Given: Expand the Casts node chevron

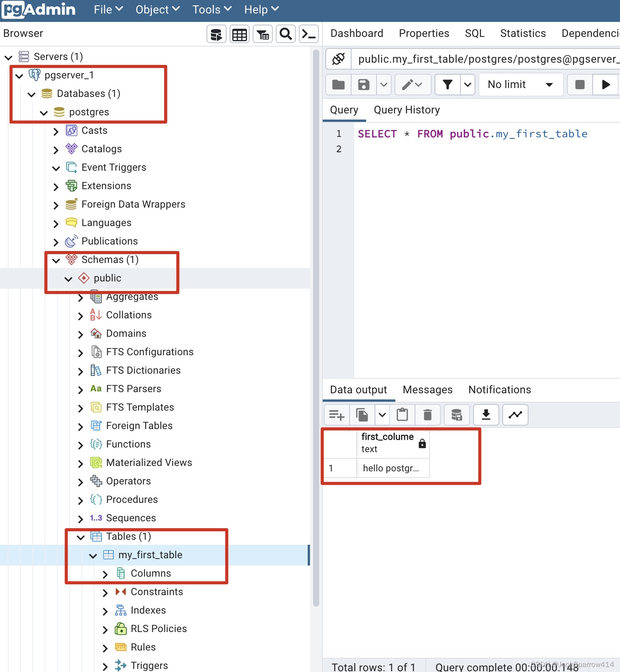Looking at the screenshot, I should point(56,131).
